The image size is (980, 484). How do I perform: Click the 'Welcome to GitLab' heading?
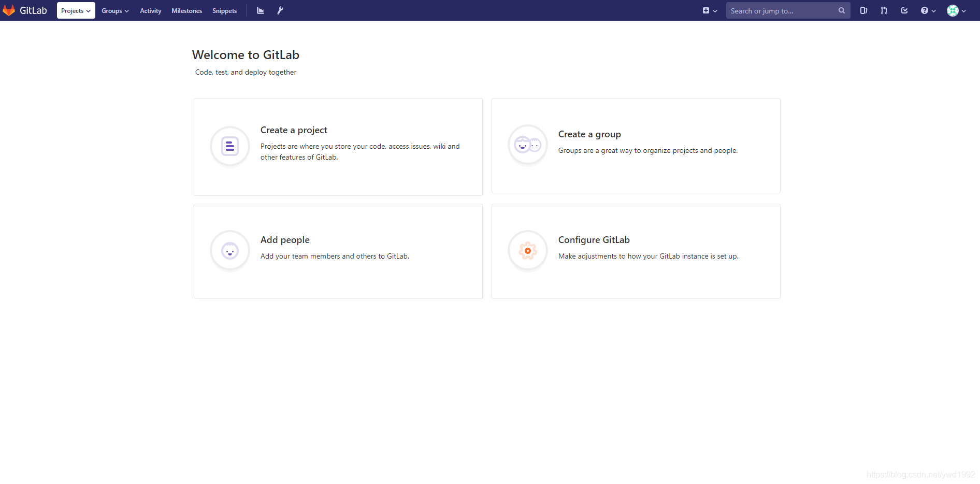[246, 55]
